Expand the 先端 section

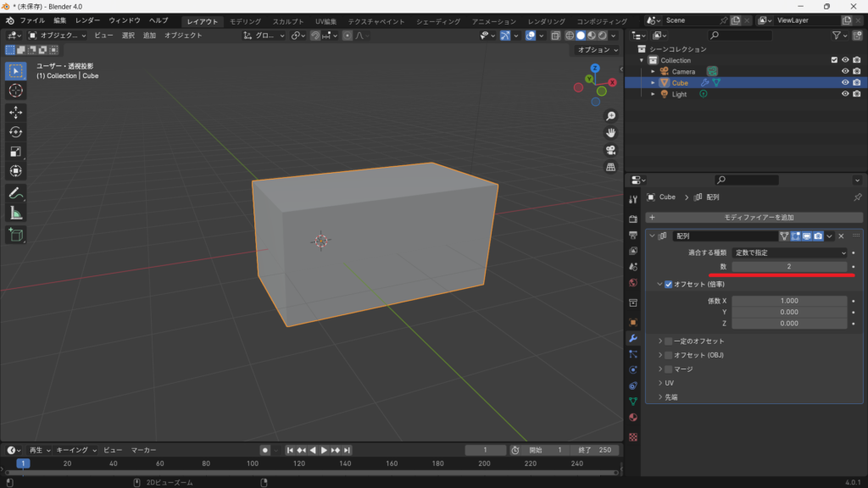click(660, 396)
